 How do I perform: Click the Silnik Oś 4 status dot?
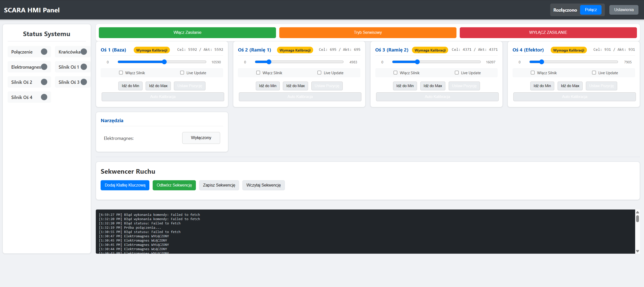coord(44,97)
